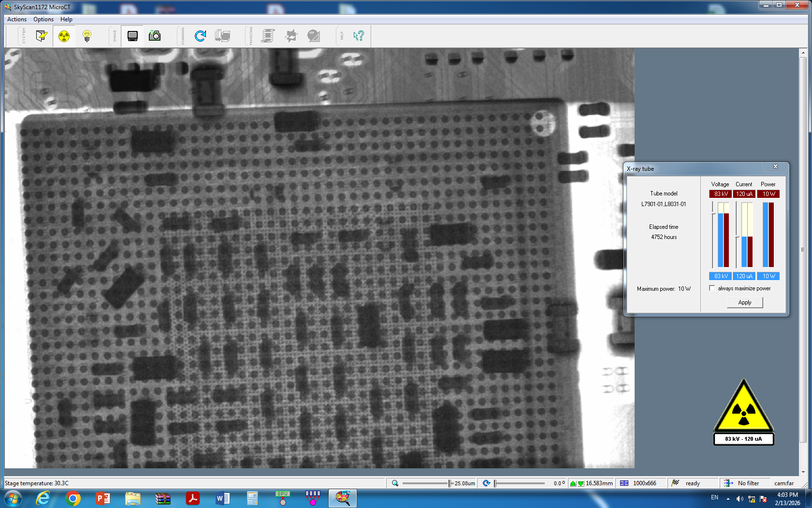This screenshot has width=812, height=508.
Task: Click the No filter icon in status bar
Action: 728,483
